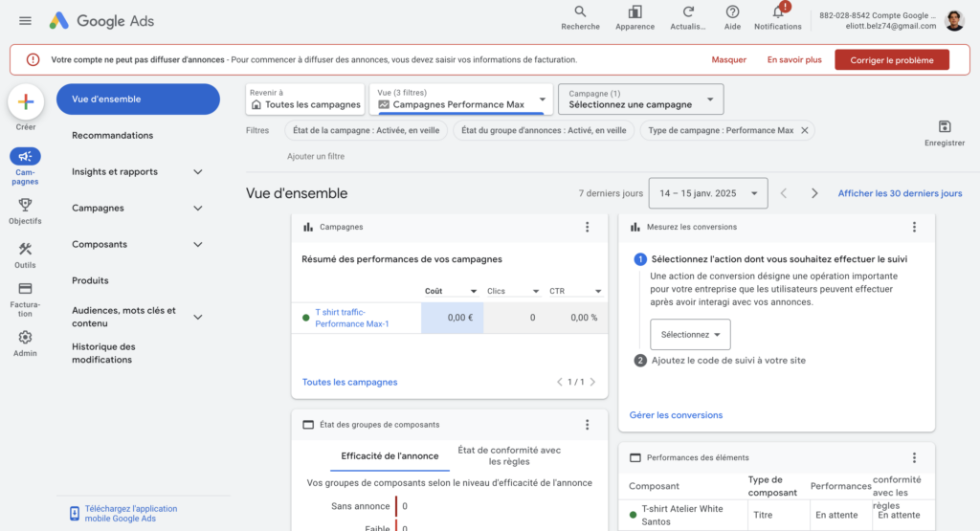Click T-shirt Atelier White Santos component
The height and width of the screenshot is (531, 980).
(681, 516)
